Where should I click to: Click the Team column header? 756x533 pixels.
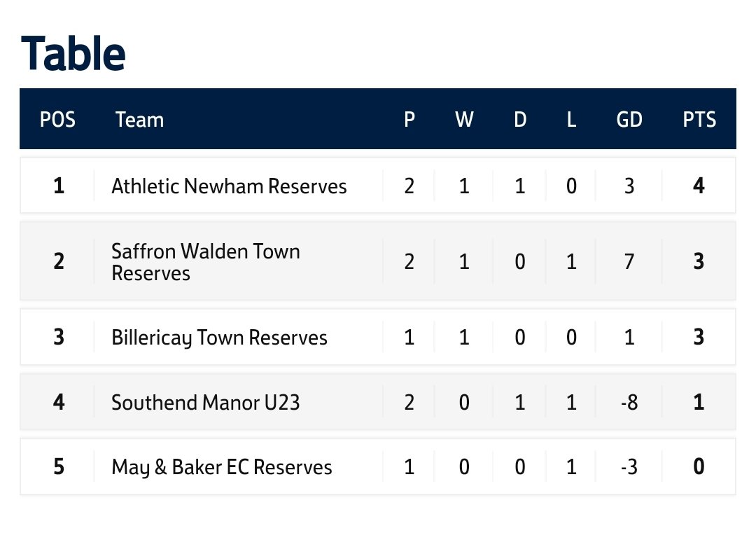pos(139,120)
